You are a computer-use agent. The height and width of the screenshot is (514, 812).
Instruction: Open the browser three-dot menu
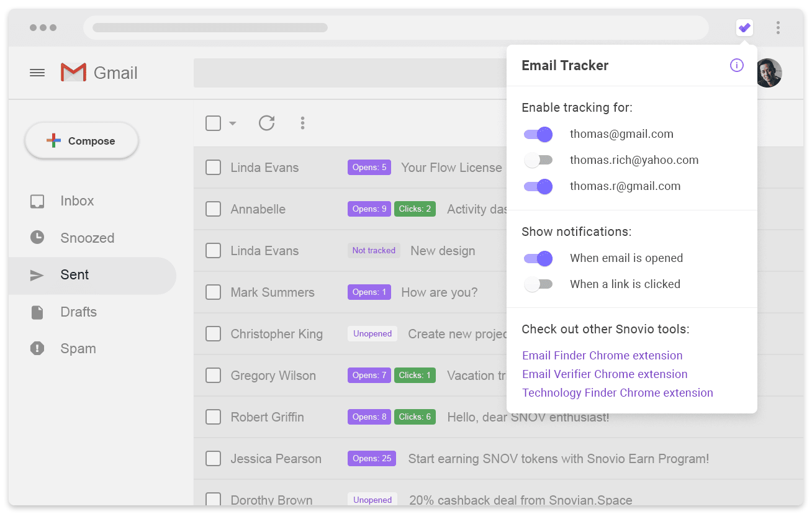(x=778, y=27)
